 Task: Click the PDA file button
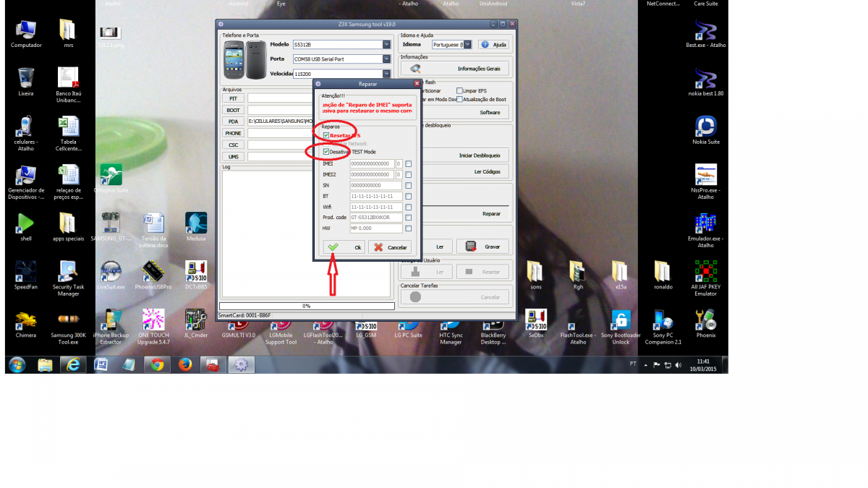(x=233, y=121)
